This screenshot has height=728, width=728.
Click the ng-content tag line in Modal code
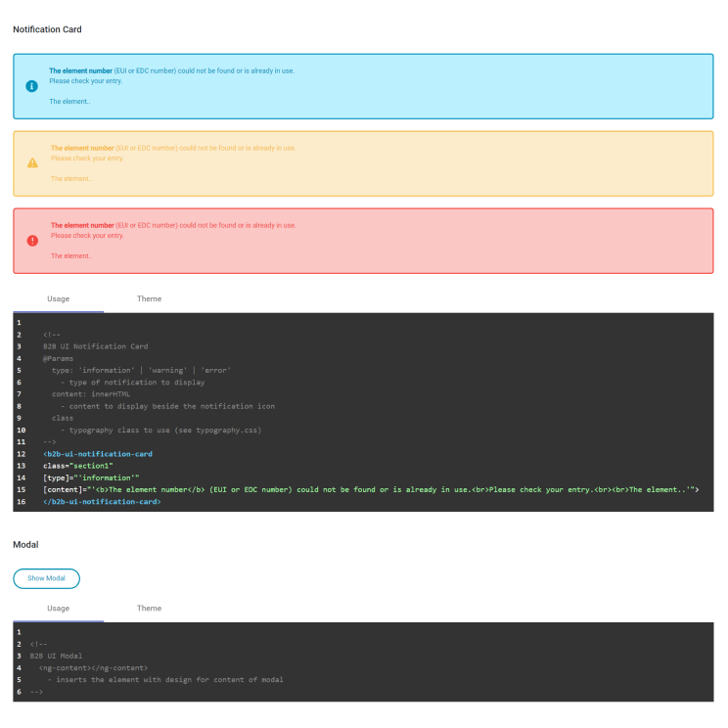click(93, 667)
